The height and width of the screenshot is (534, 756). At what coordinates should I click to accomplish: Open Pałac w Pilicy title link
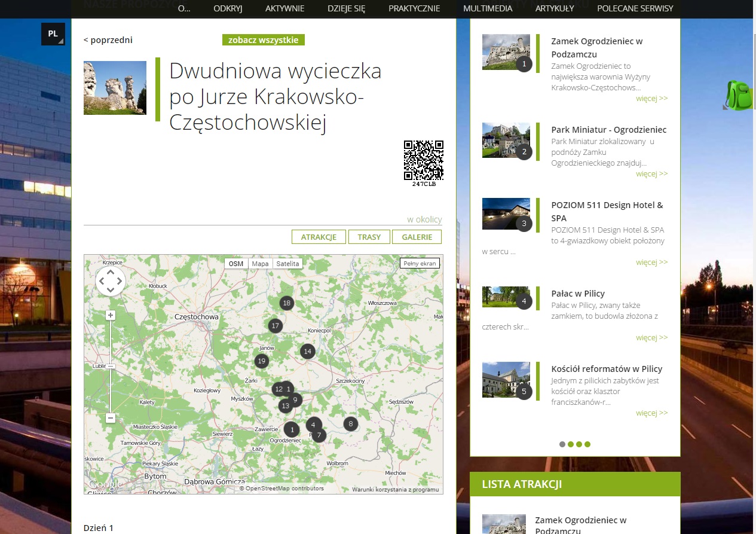pyautogui.click(x=578, y=294)
